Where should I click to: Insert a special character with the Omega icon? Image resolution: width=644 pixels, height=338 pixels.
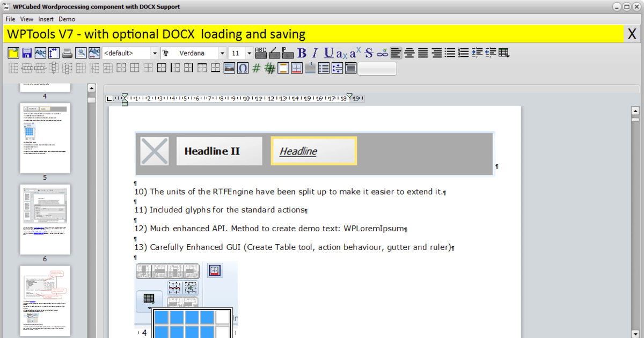[243, 68]
